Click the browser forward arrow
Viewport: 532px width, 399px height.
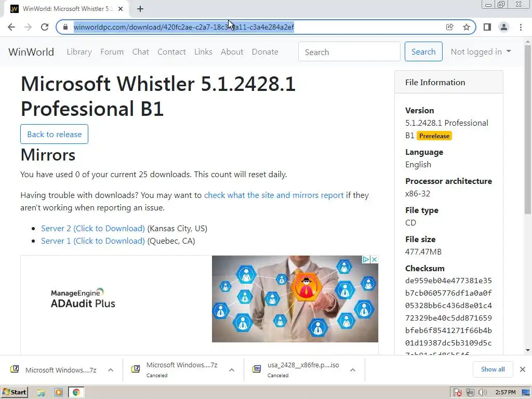click(x=28, y=27)
